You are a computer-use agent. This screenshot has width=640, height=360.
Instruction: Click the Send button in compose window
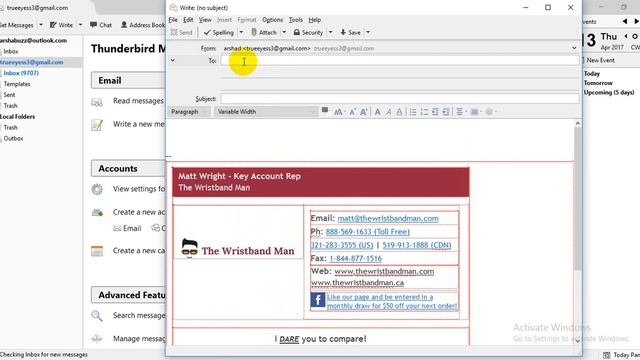pyautogui.click(x=181, y=32)
